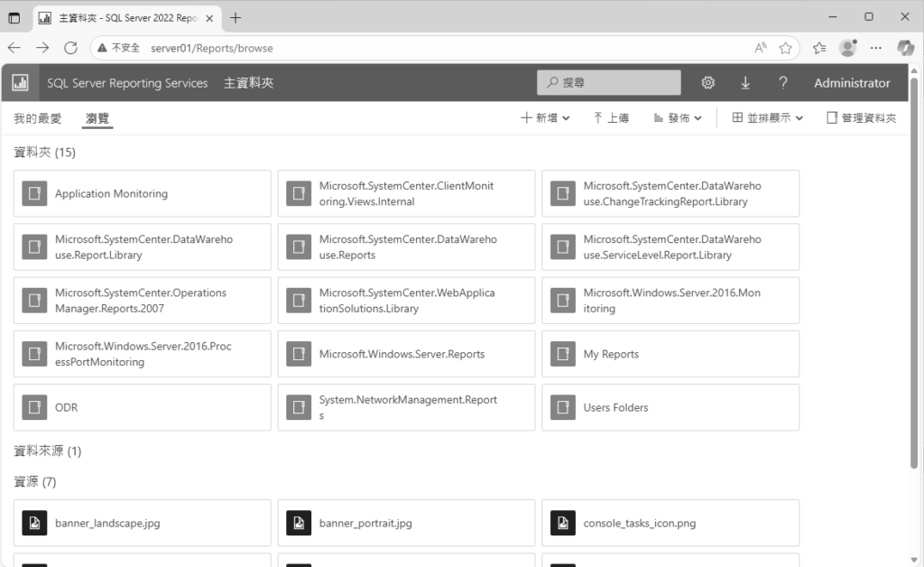Viewport: 924px width, 567px height.
Task: Click the 上傳 upload button
Action: 611,118
